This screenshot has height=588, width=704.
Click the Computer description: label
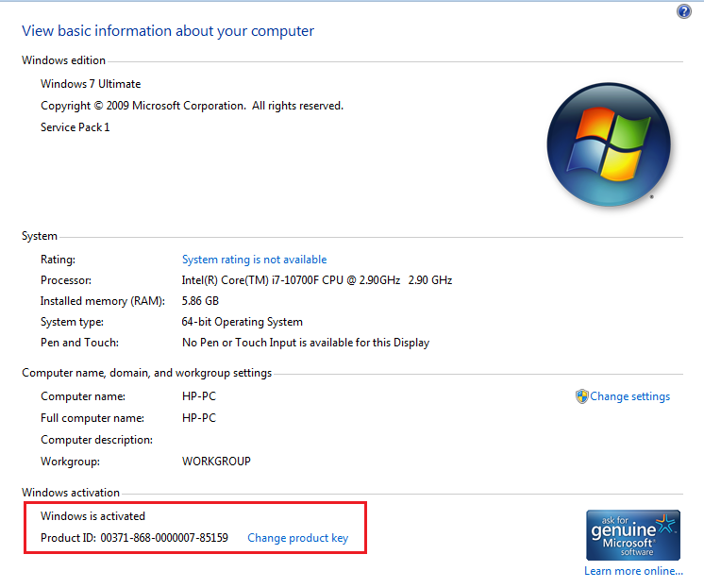click(96, 440)
